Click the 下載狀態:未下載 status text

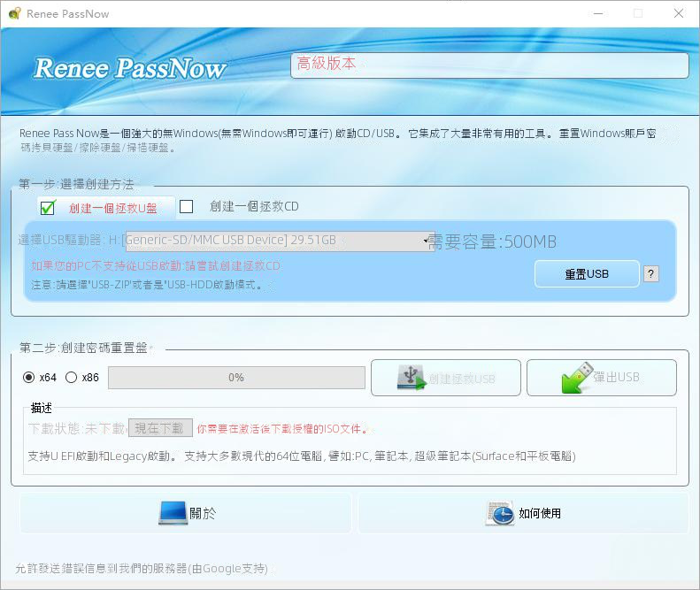click(77, 428)
